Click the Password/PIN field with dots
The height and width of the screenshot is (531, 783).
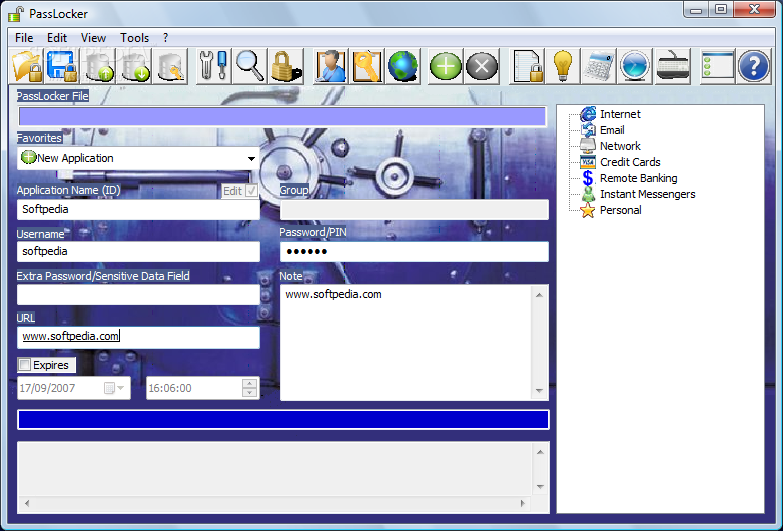coord(414,251)
